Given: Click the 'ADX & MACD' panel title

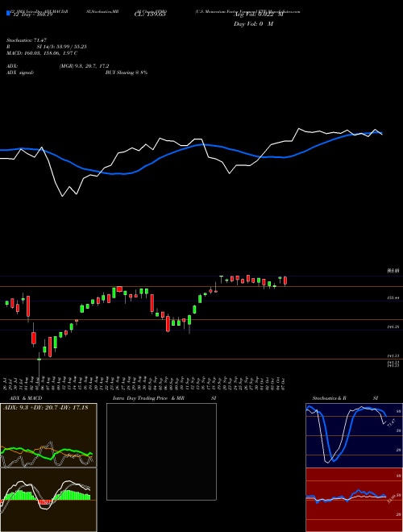Looking at the screenshot, I should (26, 398).
